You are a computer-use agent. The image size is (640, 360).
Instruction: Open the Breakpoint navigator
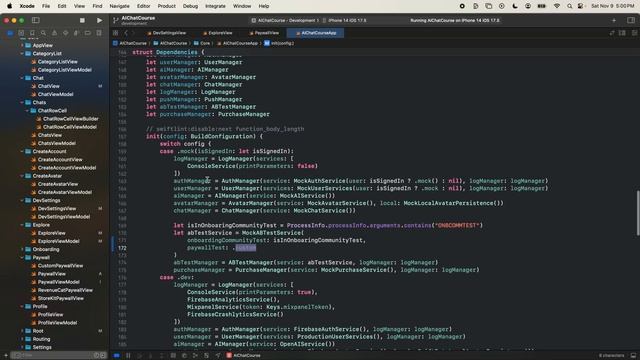click(x=87, y=33)
